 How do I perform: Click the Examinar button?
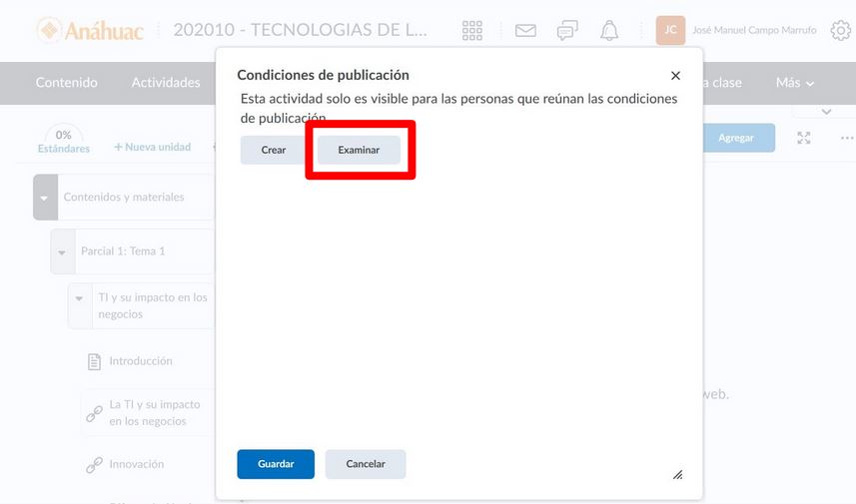pos(359,150)
